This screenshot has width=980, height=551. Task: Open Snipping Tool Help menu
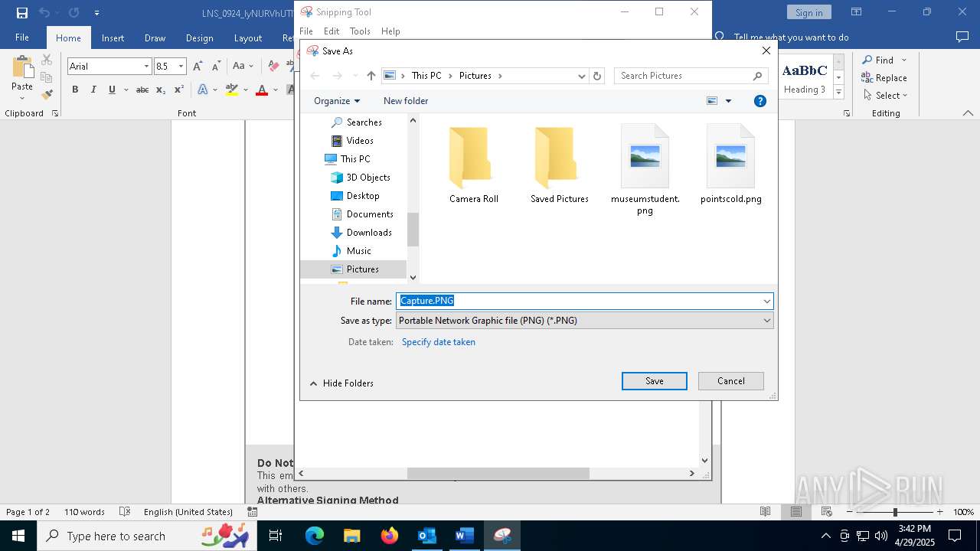point(390,31)
